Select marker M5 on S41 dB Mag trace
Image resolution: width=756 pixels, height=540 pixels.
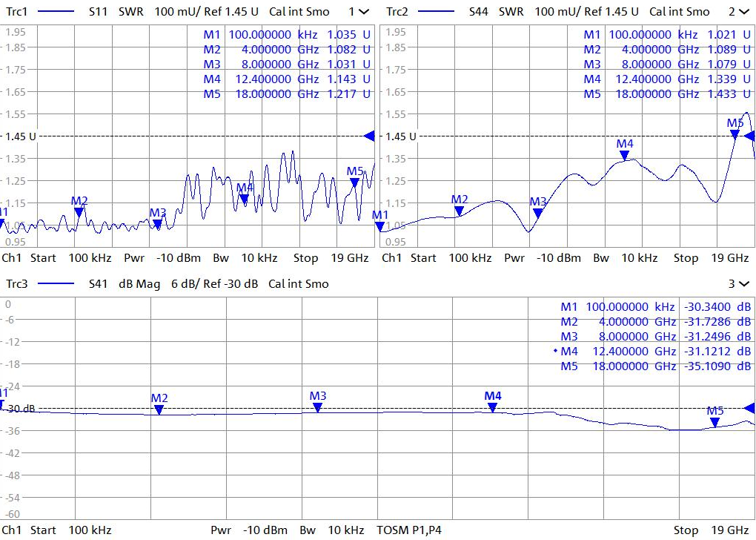(714, 422)
